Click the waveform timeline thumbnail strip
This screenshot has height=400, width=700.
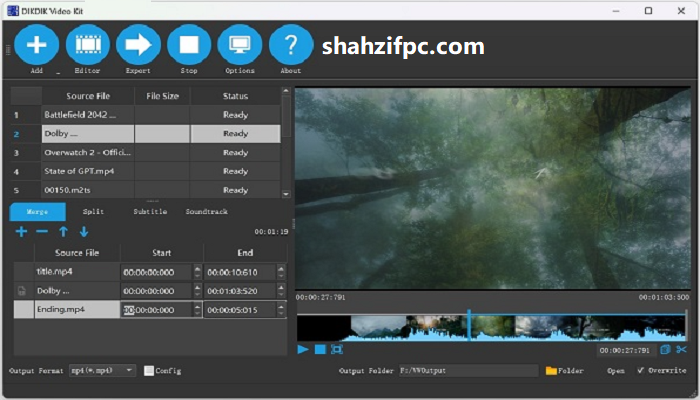491,328
